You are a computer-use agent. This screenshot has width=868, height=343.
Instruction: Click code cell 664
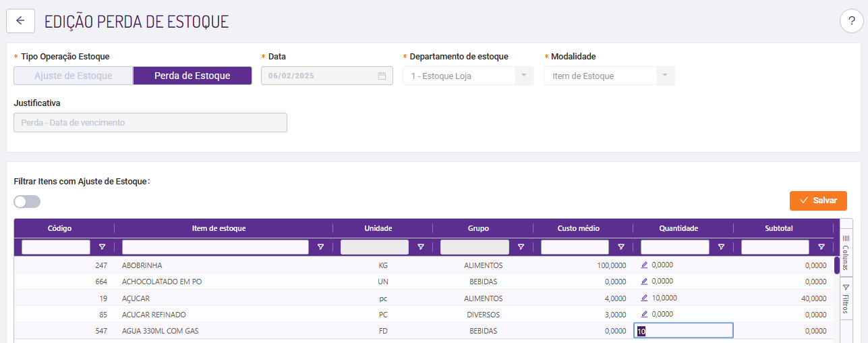point(101,282)
